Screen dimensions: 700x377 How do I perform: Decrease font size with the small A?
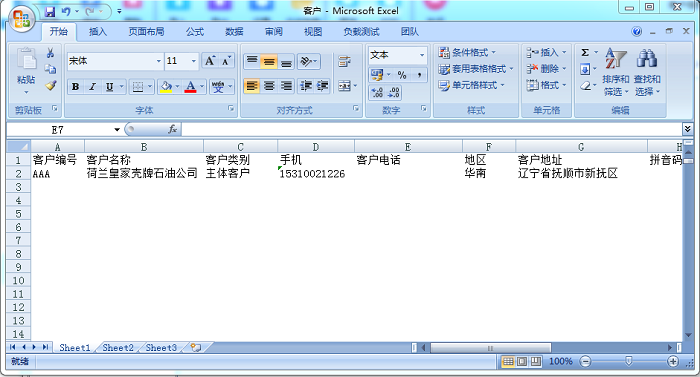226,61
